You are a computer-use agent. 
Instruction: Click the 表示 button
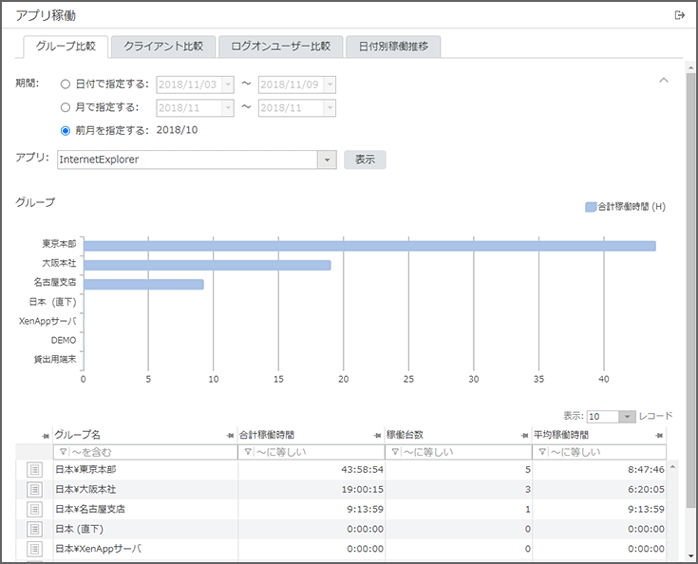365,160
